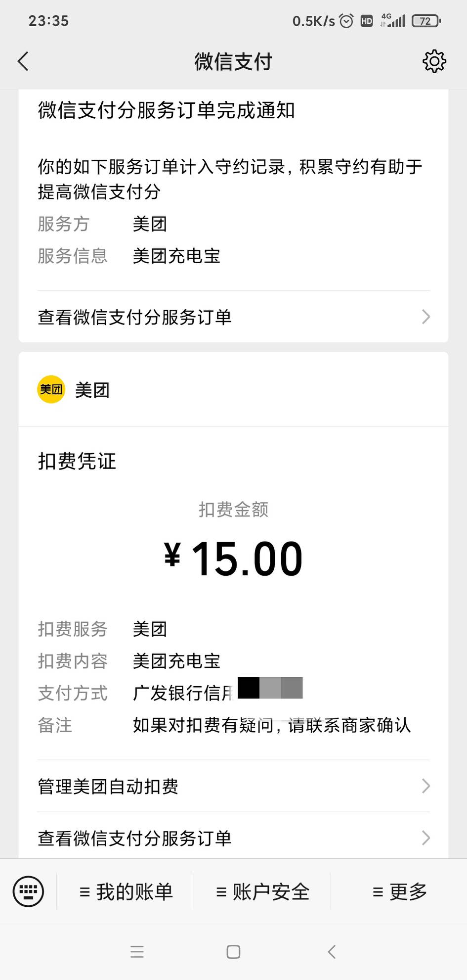The height and width of the screenshot is (980, 467).
Task: Tap Android recent apps menu icon
Action: (x=137, y=951)
